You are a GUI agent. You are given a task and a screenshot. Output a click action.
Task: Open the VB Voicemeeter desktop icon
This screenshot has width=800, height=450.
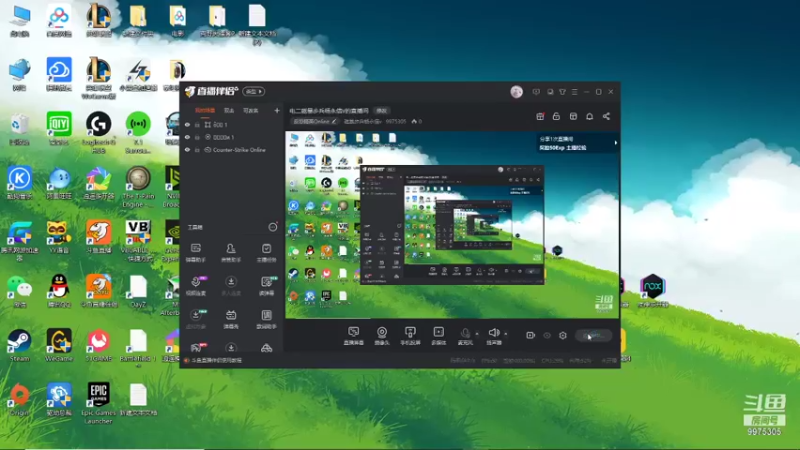[138, 241]
